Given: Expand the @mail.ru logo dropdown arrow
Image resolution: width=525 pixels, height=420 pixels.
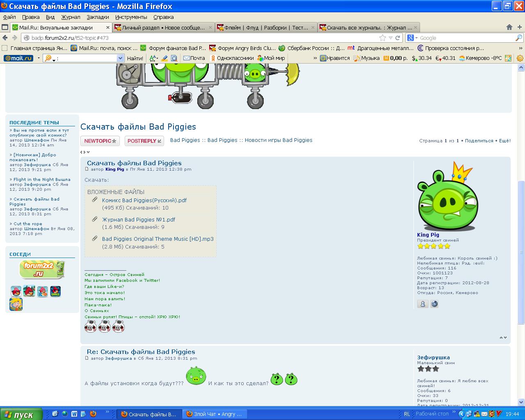Looking at the screenshot, I should click(x=39, y=58).
